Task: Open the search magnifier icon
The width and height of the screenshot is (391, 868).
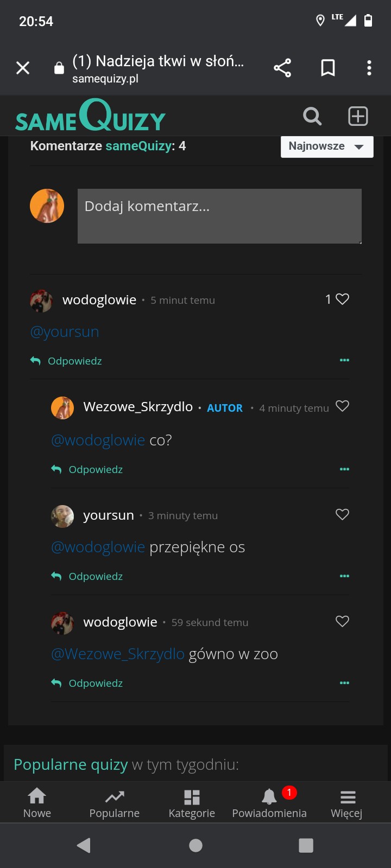Action: 312,116
